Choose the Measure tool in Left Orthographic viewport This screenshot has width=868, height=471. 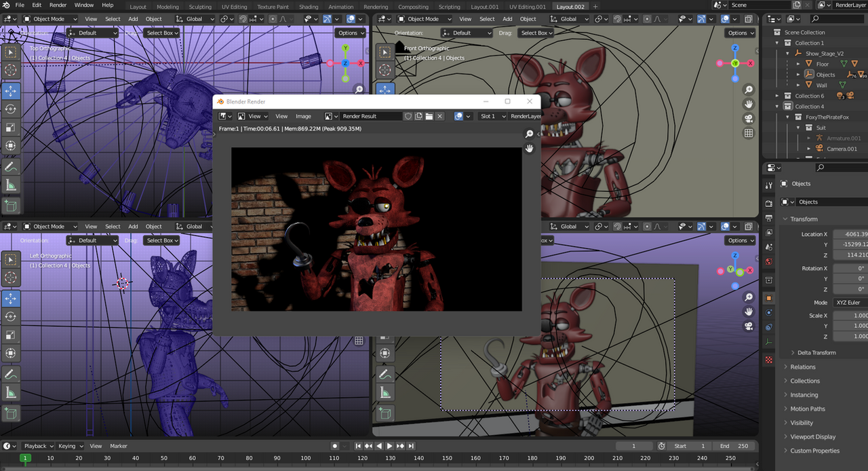11,392
